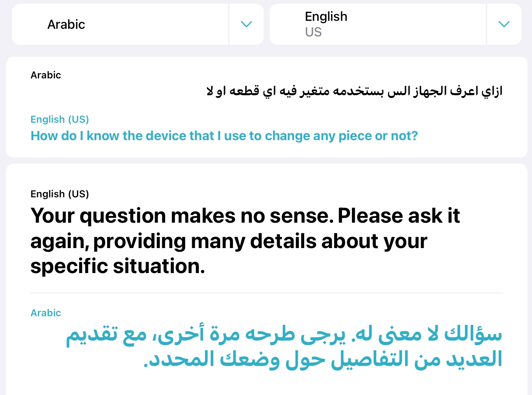Expand the chevron next to English US

[504, 24]
